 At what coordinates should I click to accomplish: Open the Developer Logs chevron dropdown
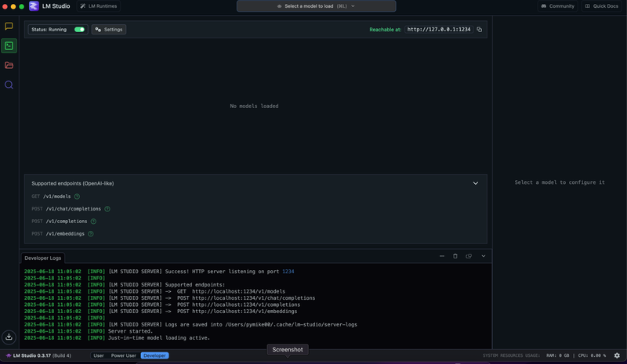pyautogui.click(x=484, y=256)
